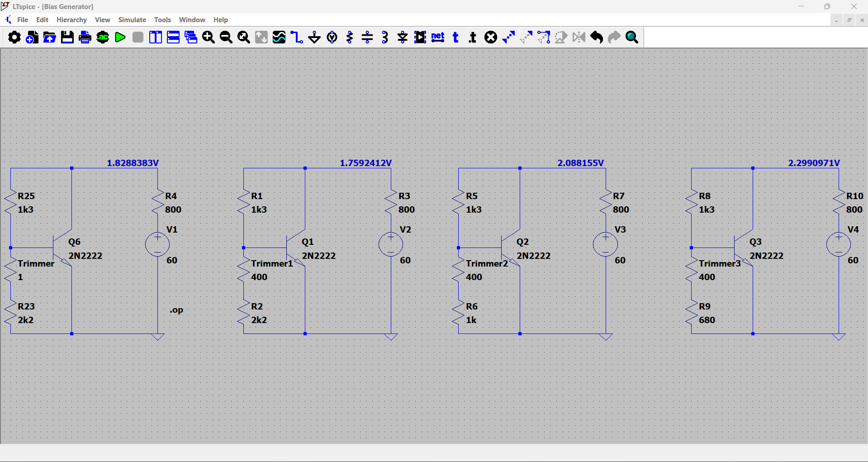This screenshot has width=868, height=462.
Task: Click the R10 resistor label
Action: [x=854, y=196]
